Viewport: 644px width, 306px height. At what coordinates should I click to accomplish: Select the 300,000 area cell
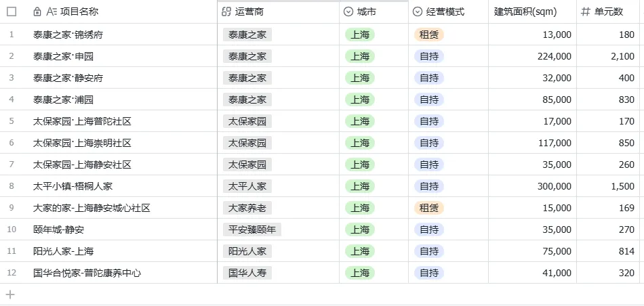point(532,186)
